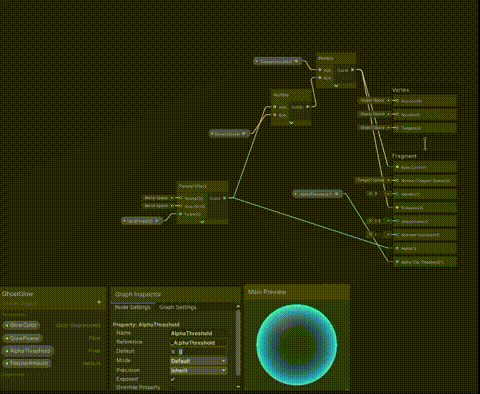480x394 pixels.
Task: Click the Graph Inspector panel title
Action: click(138, 294)
